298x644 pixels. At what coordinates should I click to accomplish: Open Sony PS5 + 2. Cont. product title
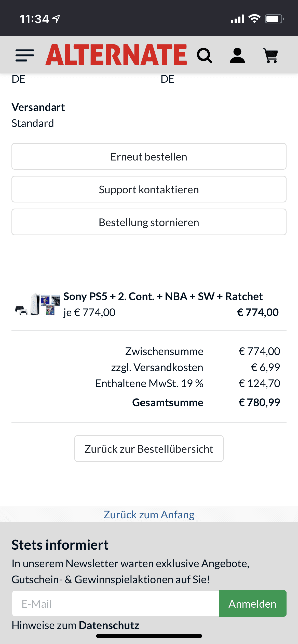coord(163,296)
